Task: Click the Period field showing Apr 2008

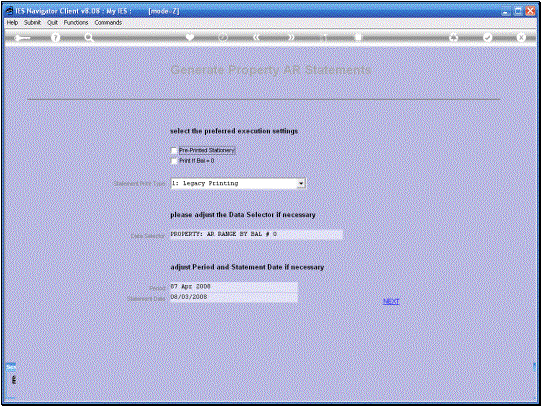Action: (234, 287)
